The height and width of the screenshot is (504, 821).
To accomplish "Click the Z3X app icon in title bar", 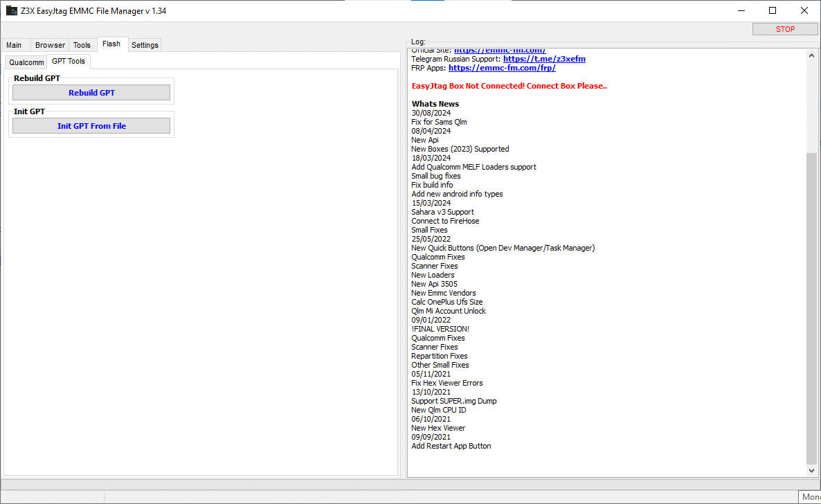I will tap(12, 10).
